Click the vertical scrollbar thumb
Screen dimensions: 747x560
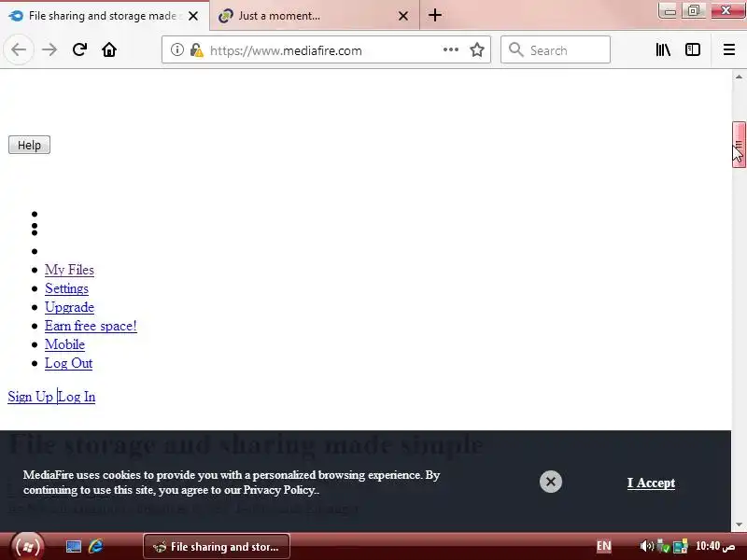tap(739, 145)
